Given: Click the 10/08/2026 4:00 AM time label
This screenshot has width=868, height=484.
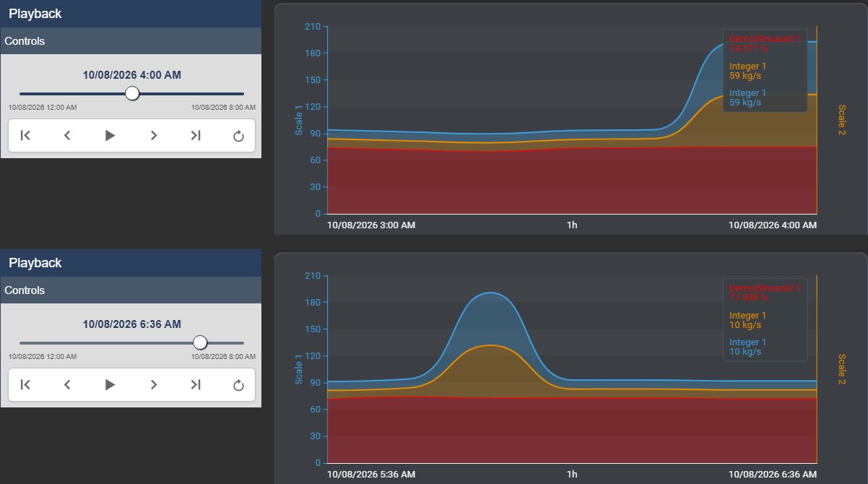Looking at the screenshot, I should coord(132,74).
